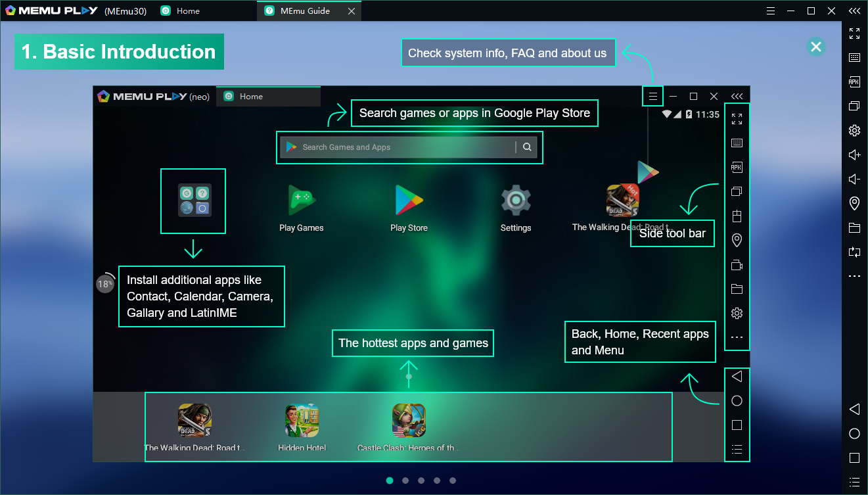The image size is (868, 495).
Task: Open the hamburger menu for system info
Action: [x=652, y=96]
